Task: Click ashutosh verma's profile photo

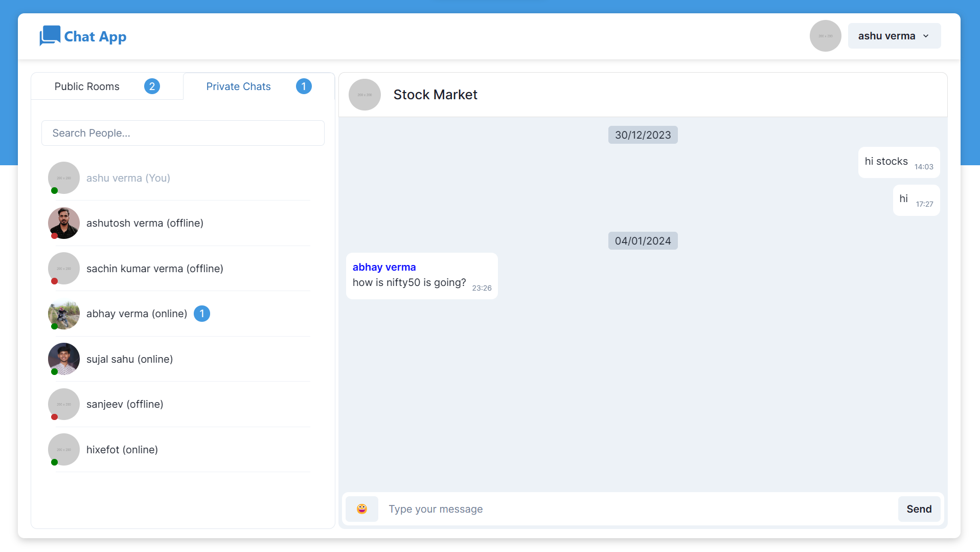Action: [64, 223]
